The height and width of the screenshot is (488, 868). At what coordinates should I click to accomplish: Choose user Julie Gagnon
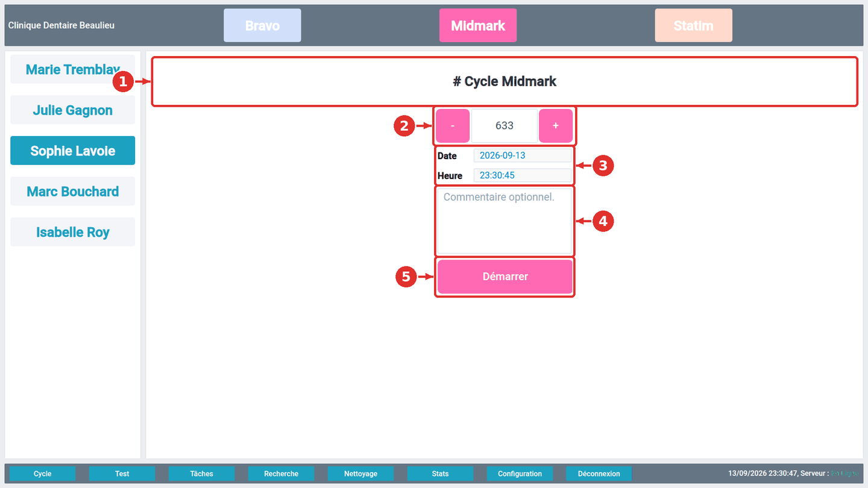point(72,110)
